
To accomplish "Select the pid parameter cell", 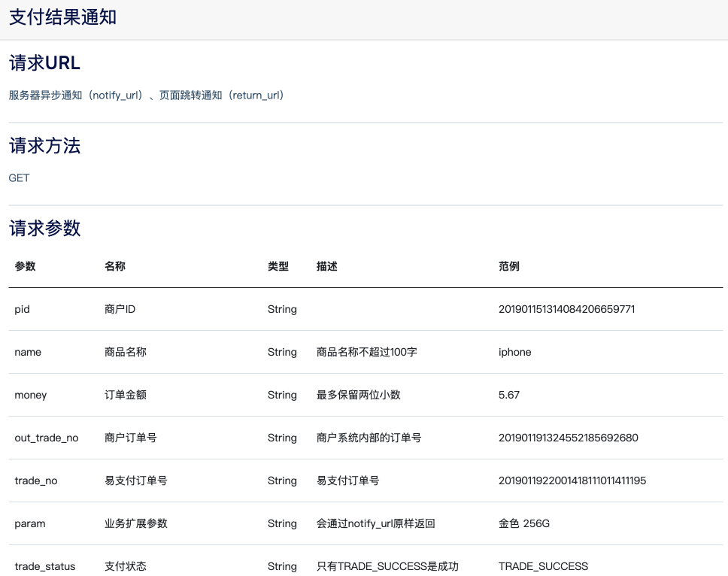I will click(22, 309).
